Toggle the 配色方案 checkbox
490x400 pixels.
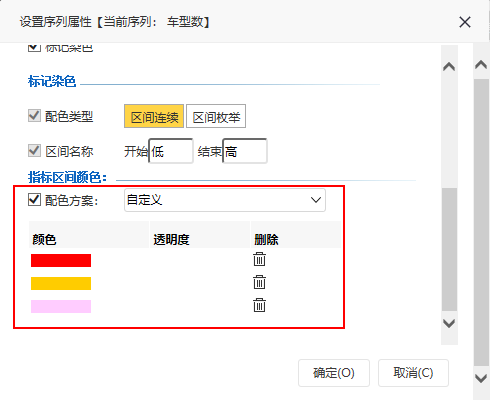[x=34, y=200]
